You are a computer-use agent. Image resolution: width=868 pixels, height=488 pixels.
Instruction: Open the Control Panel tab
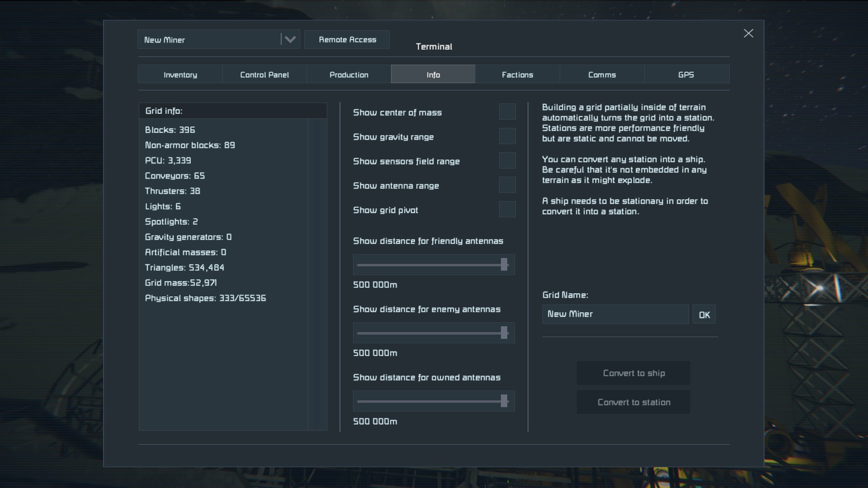(x=264, y=74)
